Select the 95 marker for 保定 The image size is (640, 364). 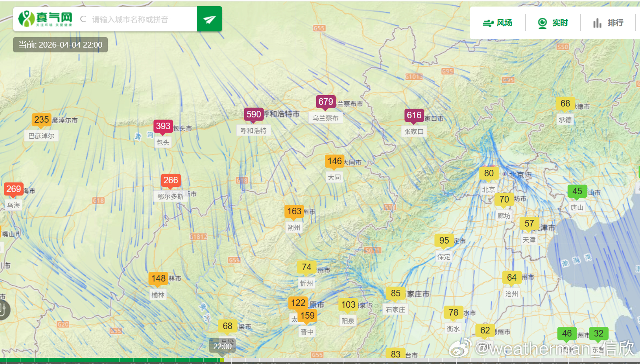444,240
